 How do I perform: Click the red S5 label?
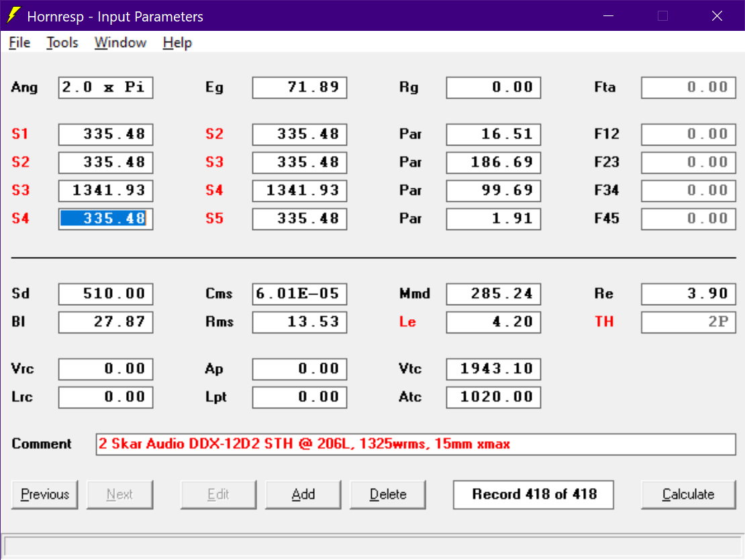(214, 219)
